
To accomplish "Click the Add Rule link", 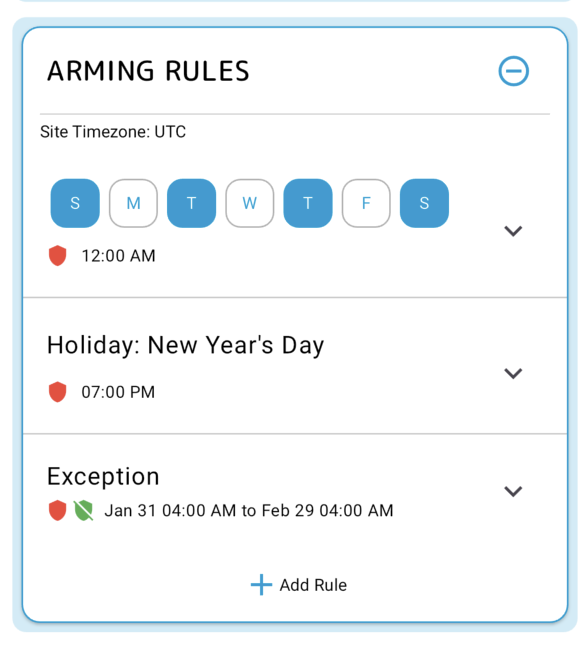I will pyautogui.click(x=299, y=585).
